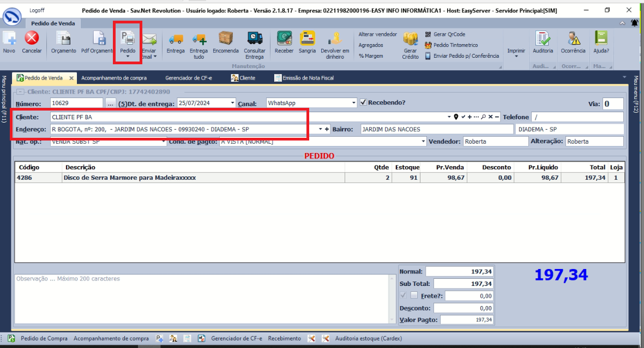Click the Desconto value field

(459, 308)
